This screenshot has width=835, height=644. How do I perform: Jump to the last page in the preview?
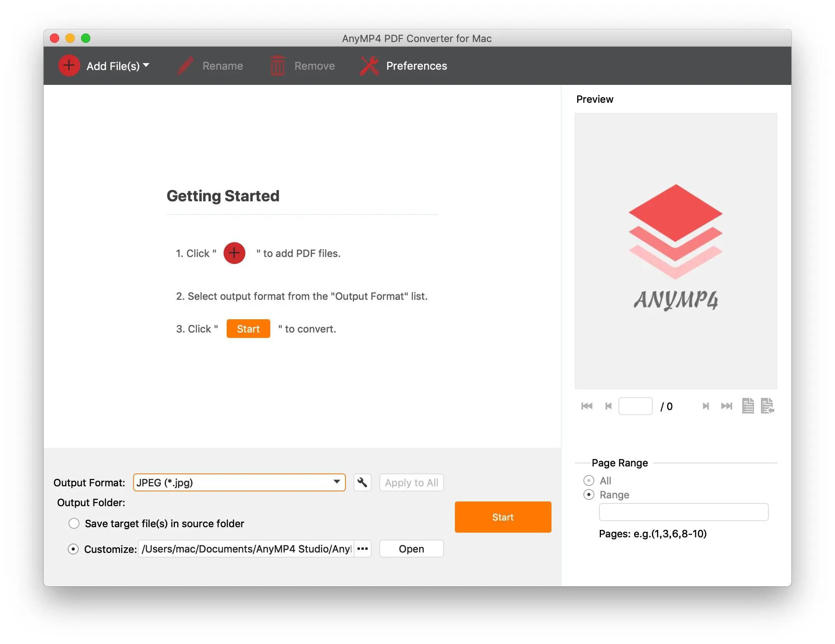(x=726, y=406)
